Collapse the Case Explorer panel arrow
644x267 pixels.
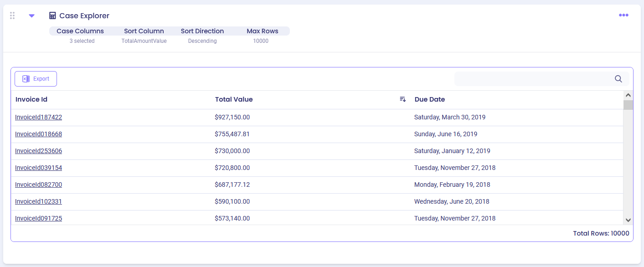click(31, 15)
